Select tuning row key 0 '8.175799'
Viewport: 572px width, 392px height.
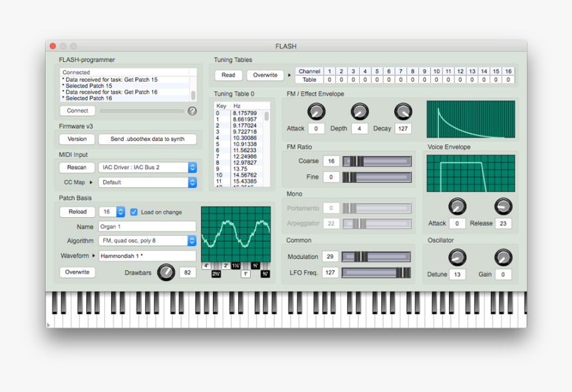pyautogui.click(x=239, y=114)
